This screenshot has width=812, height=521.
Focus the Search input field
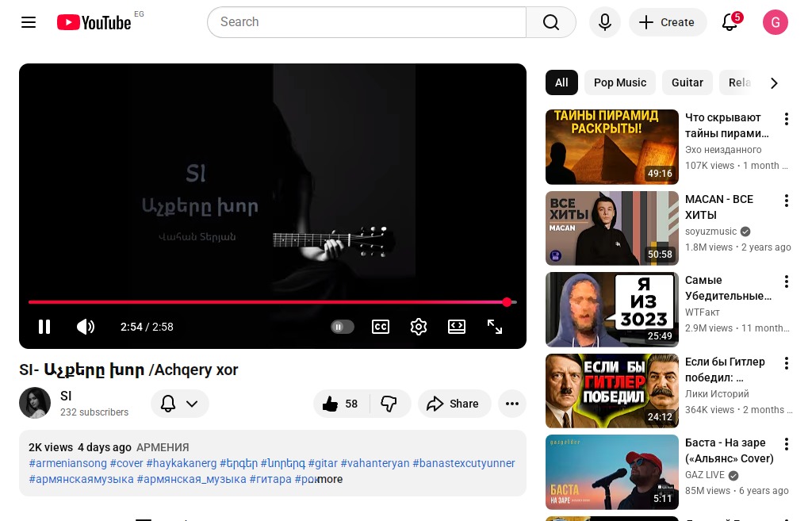[366, 22]
